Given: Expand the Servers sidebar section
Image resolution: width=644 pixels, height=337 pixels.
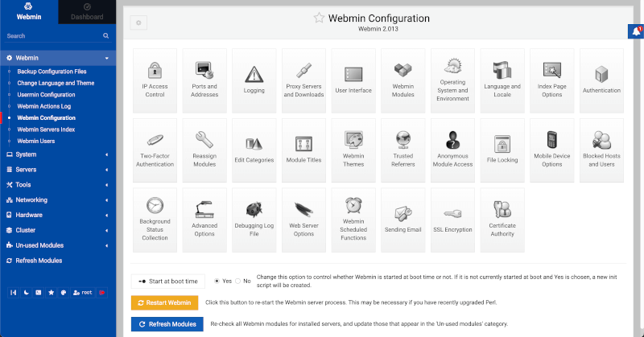Looking at the screenshot, I should click(x=58, y=170).
